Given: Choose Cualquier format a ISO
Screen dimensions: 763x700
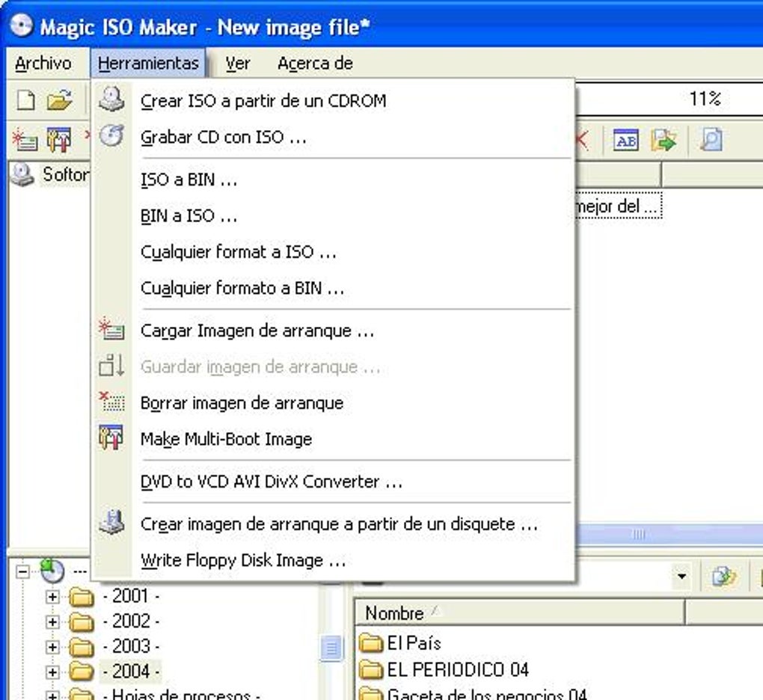Looking at the screenshot, I should point(334,252).
